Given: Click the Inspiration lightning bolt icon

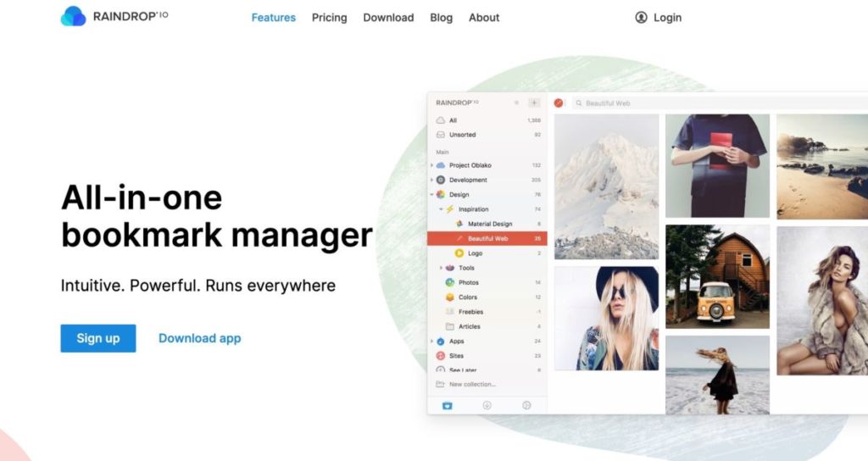Looking at the screenshot, I should click(x=450, y=209).
